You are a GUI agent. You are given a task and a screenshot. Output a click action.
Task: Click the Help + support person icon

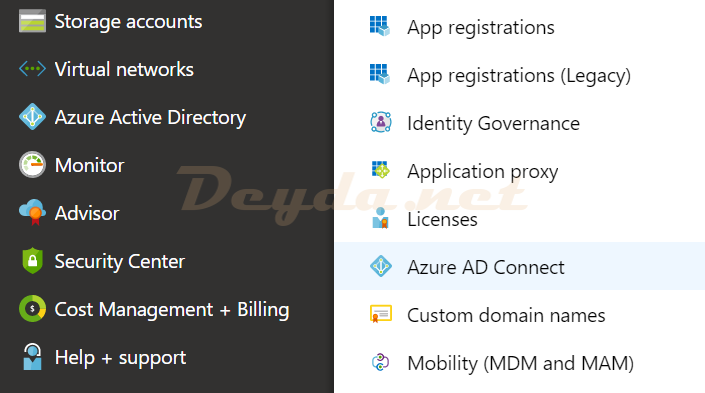32,357
